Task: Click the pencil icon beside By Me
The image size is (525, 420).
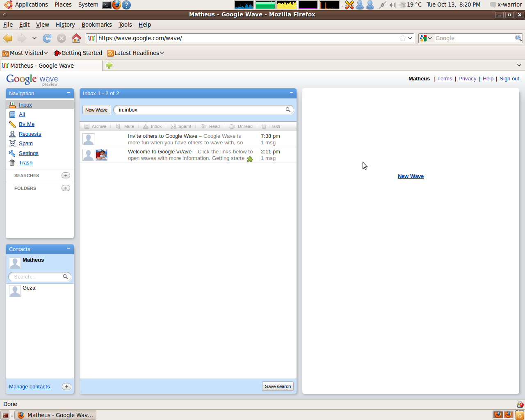Action: (12, 124)
